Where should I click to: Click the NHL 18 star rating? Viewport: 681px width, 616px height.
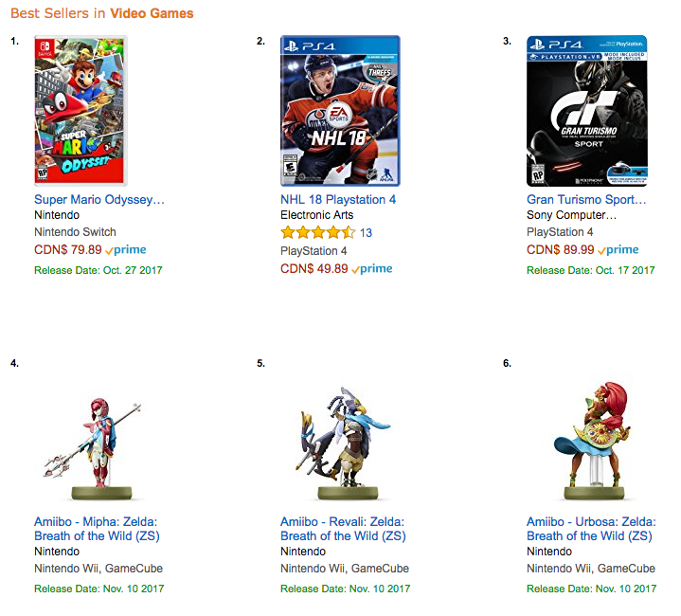coord(317,232)
